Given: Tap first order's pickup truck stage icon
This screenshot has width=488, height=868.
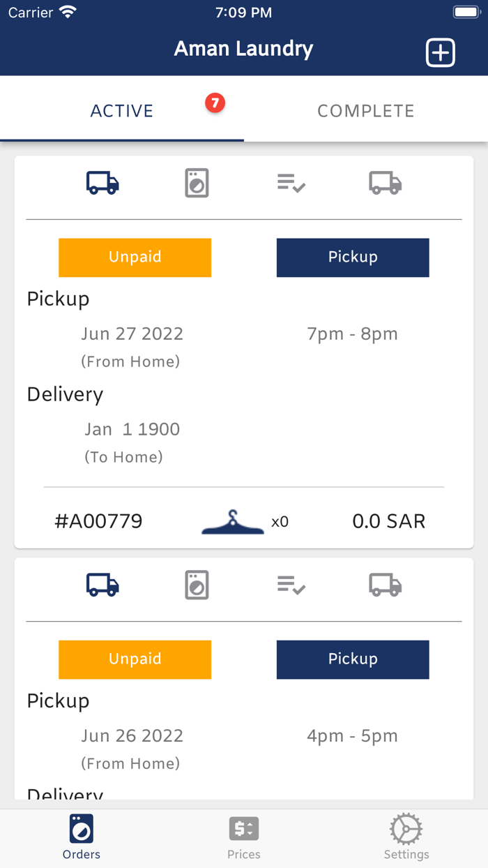Looking at the screenshot, I should 102,183.
